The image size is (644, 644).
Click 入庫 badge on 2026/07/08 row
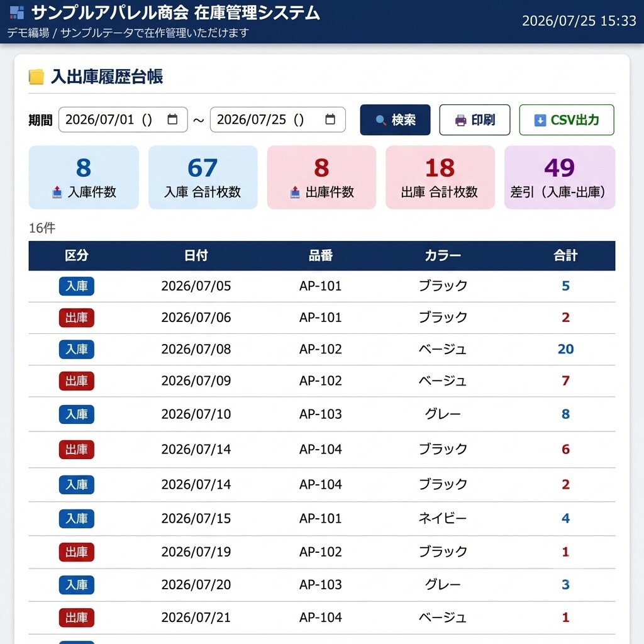pyautogui.click(x=77, y=349)
